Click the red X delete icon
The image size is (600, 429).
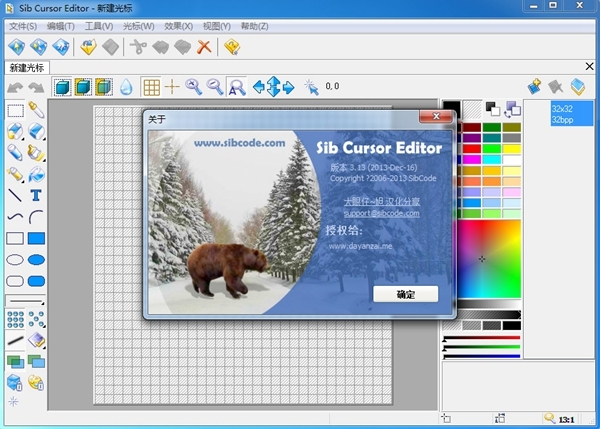tap(204, 47)
